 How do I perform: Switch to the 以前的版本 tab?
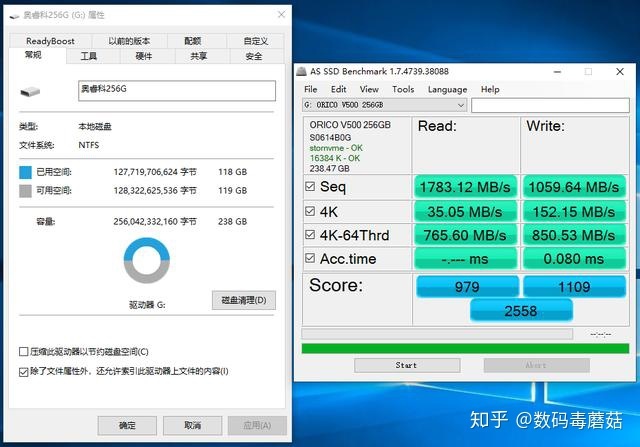click(x=129, y=41)
